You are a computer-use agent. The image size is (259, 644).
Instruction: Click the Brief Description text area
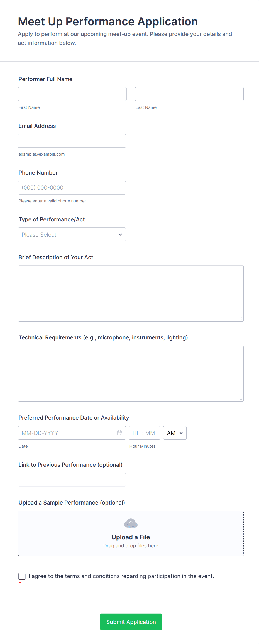131,293
